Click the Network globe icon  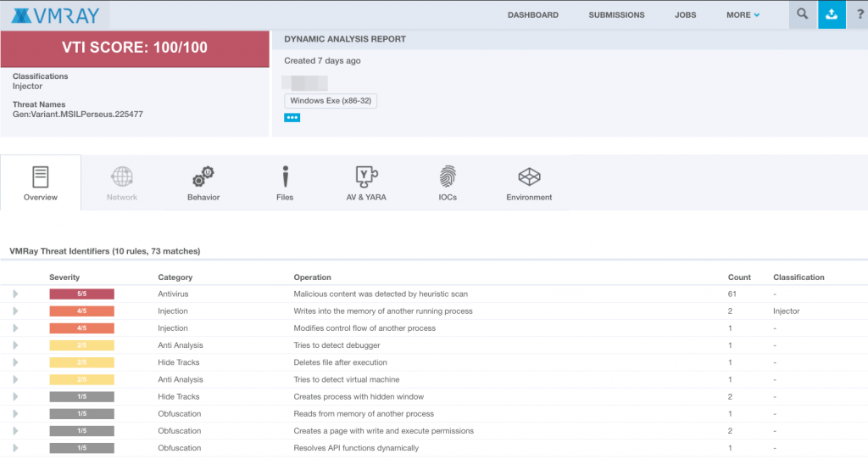(x=122, y=176)
